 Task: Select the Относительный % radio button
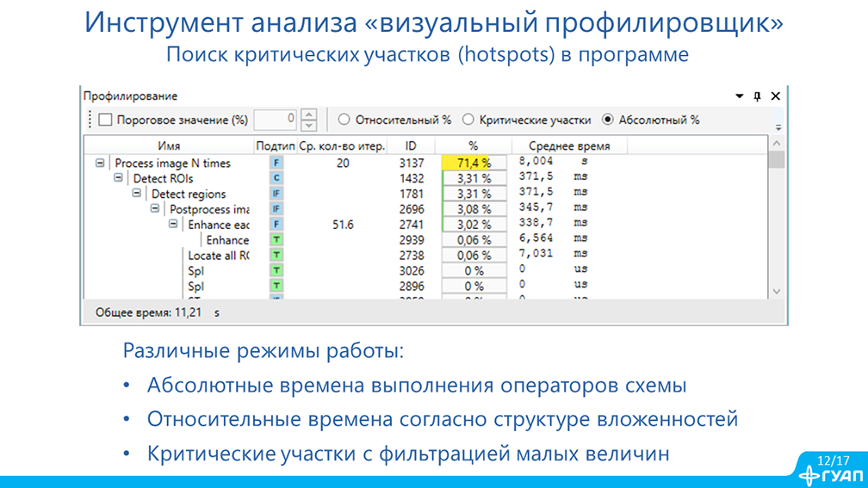[x=344, y=120]
